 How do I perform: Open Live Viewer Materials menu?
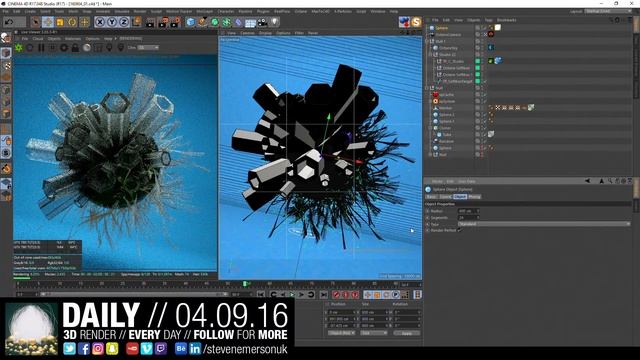[x=73, y=39]
